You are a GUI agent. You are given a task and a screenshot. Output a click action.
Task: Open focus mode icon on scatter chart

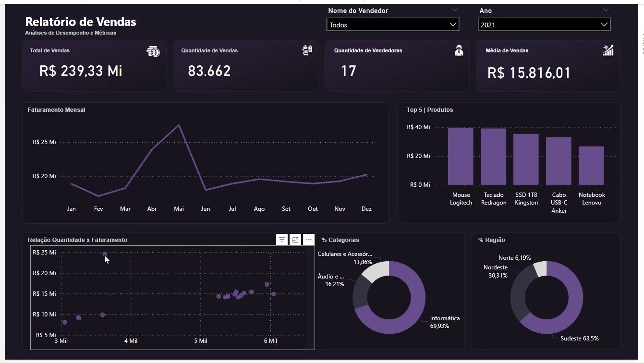tap(295, 240)
